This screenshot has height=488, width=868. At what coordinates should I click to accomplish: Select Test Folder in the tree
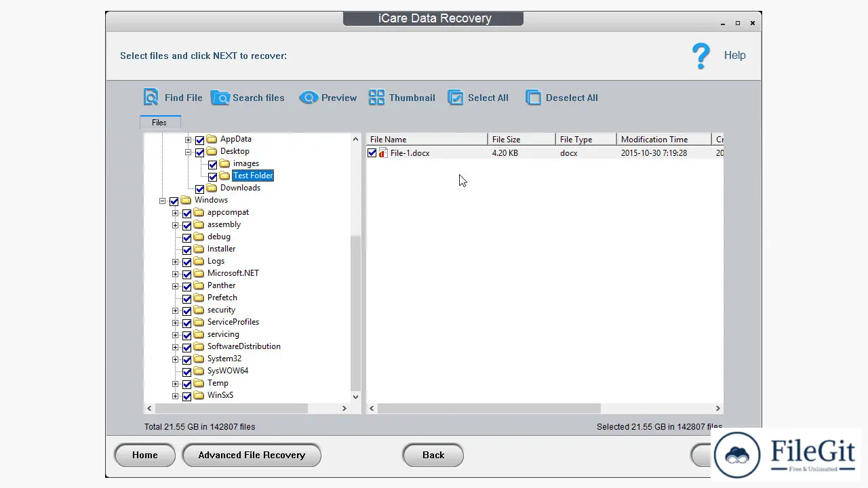[253, 176]
